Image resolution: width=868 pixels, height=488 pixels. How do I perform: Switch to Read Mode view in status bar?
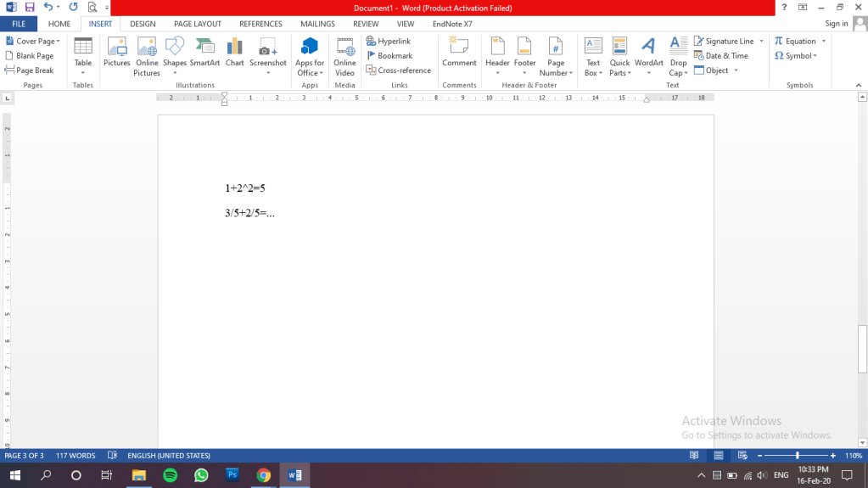694,456
